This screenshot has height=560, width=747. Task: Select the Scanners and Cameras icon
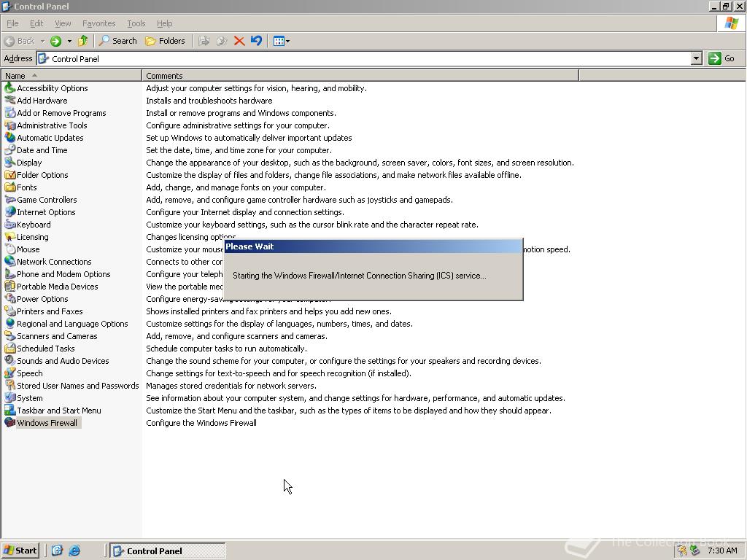point(9,335)
